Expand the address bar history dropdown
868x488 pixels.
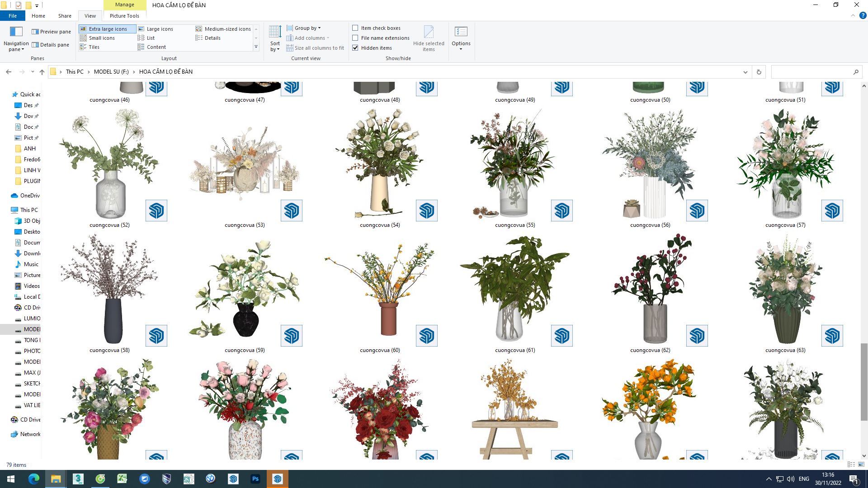(x=745, y=72)
